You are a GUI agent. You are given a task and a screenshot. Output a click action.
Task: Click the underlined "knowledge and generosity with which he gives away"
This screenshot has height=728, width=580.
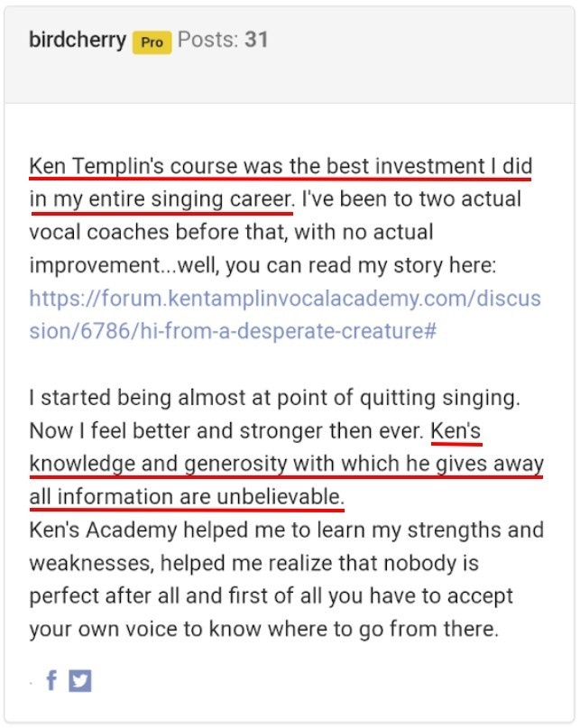(x=286, y=464)
